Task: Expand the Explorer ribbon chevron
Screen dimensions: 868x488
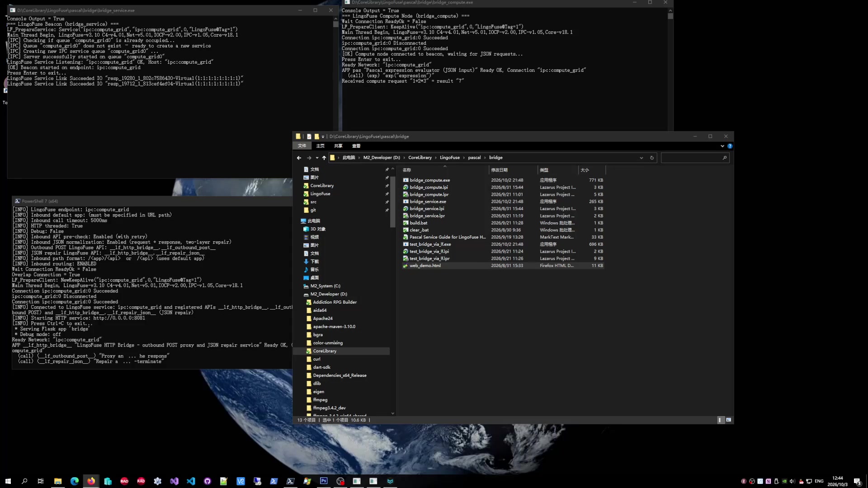Action: pos(722,146)
